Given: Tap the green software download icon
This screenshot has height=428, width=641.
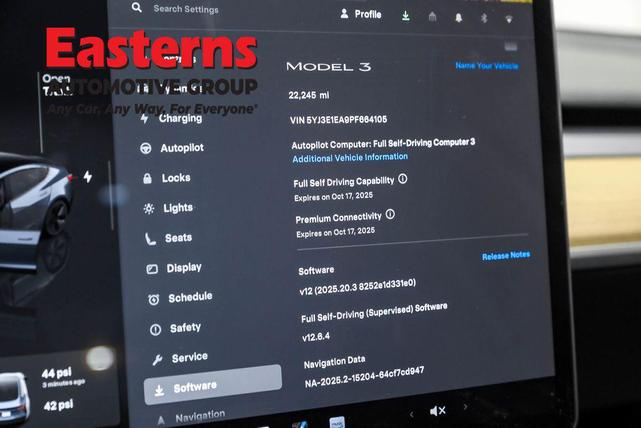Looking at the screenshot, I should pyautogui.click(x=405, y=16).
